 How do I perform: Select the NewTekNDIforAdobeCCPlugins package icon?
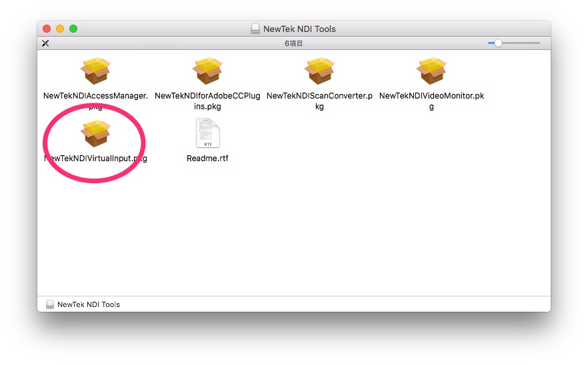point(207,71)
